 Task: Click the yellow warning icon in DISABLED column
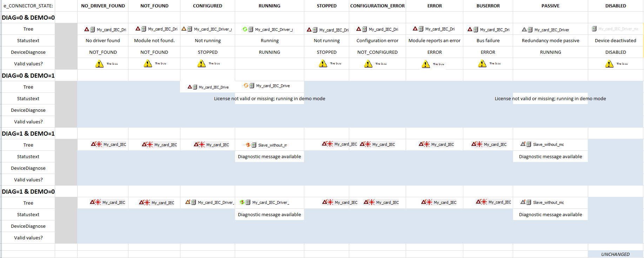(x=609, y=64)
